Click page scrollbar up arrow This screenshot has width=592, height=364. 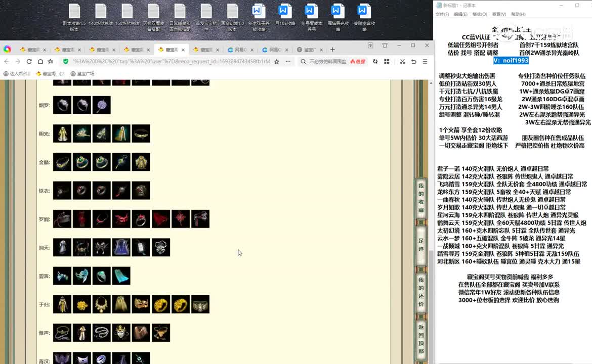click(431, 82)
